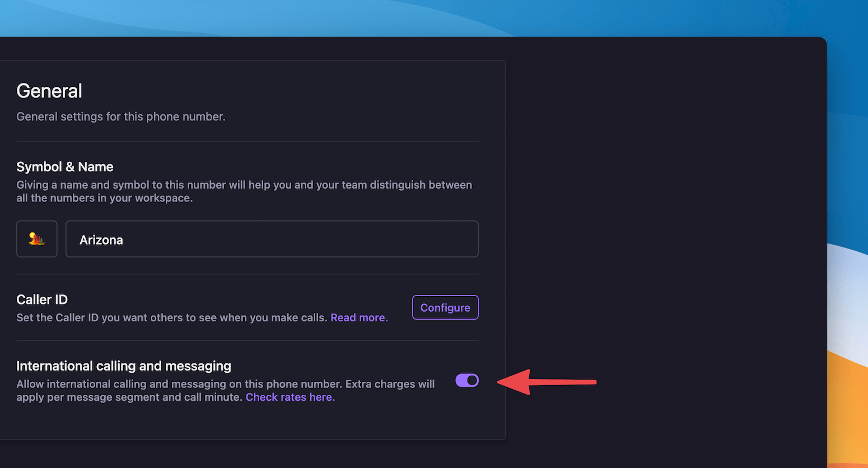The height and width of the screenshot is (468, 868).
Task: Open Caller ID Configure button
Action: [445, 307]
